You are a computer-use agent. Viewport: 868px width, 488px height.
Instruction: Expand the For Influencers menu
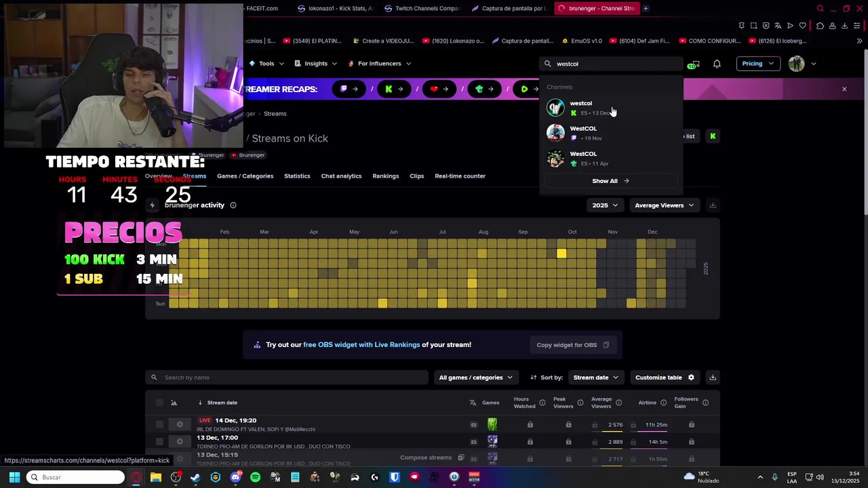pos(380,64)
